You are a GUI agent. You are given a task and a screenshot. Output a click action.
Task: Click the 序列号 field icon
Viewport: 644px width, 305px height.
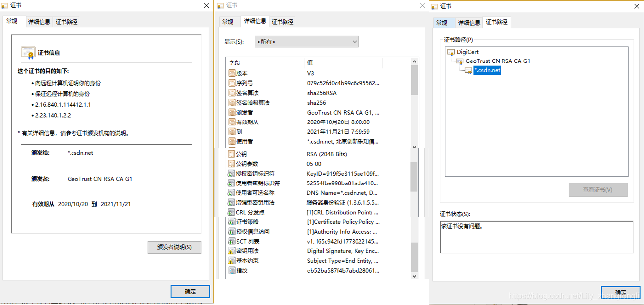[231, 83]
